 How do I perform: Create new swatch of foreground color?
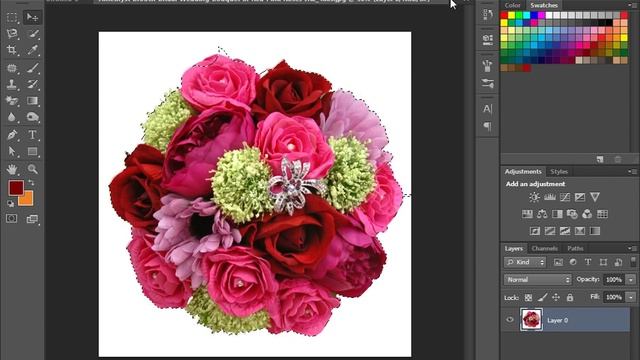click(x=600, y=159)
